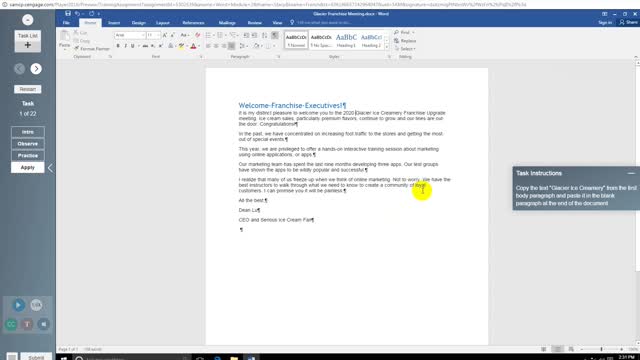
Task: Open the font size combo box
Action: click(153, 35)
